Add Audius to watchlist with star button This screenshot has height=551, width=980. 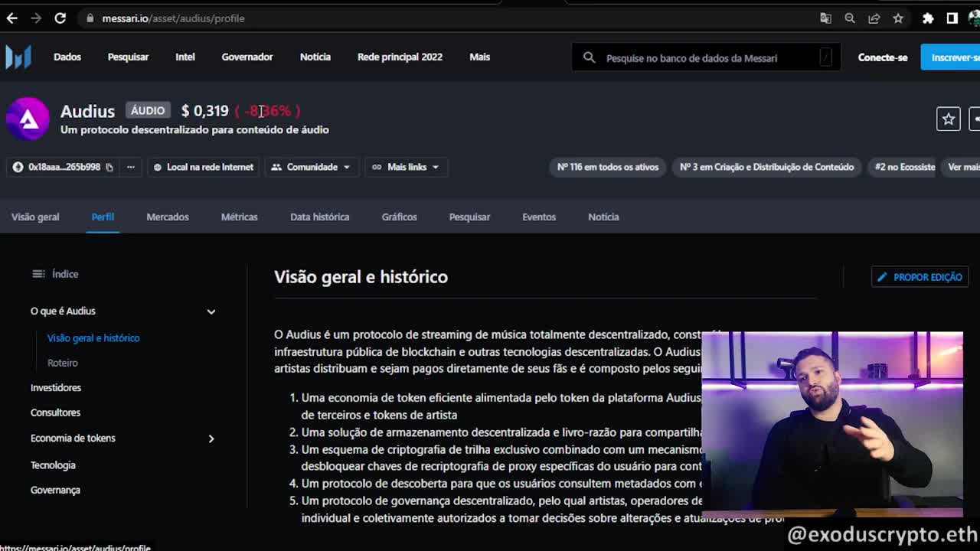click(949, 119)
